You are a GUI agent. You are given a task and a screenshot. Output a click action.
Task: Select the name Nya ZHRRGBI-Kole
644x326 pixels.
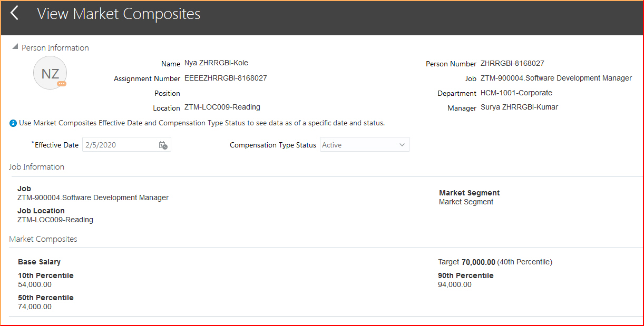click(216, 63)
